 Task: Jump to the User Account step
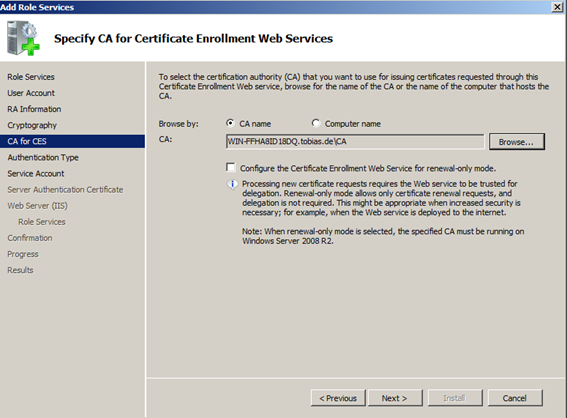pos(31,93)
